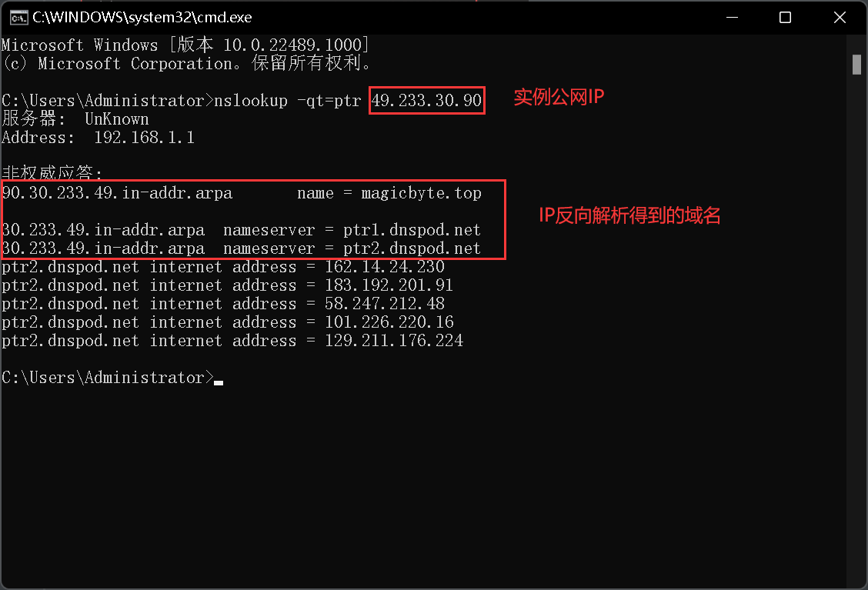Click the nslookup -qt=ptr command text
The image size is (868, 590).
(x=287, y=101)
